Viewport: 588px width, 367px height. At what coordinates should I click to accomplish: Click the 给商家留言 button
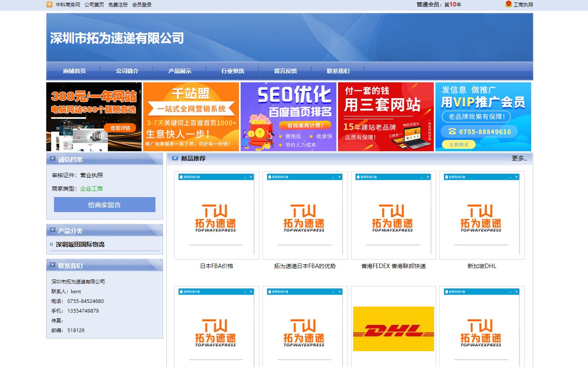click(x=105, y=205)
